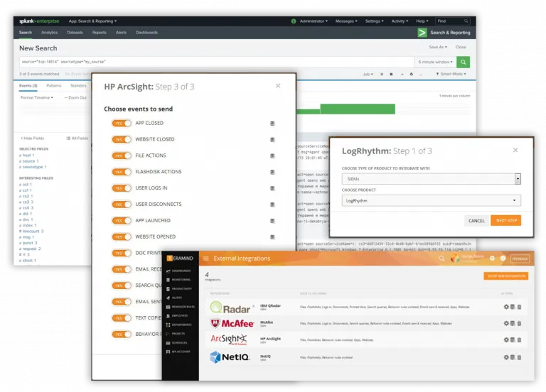Click the Find box in the Splunk top bar
The width and height of the screenshot is (546, 392).
click(453, 21)
